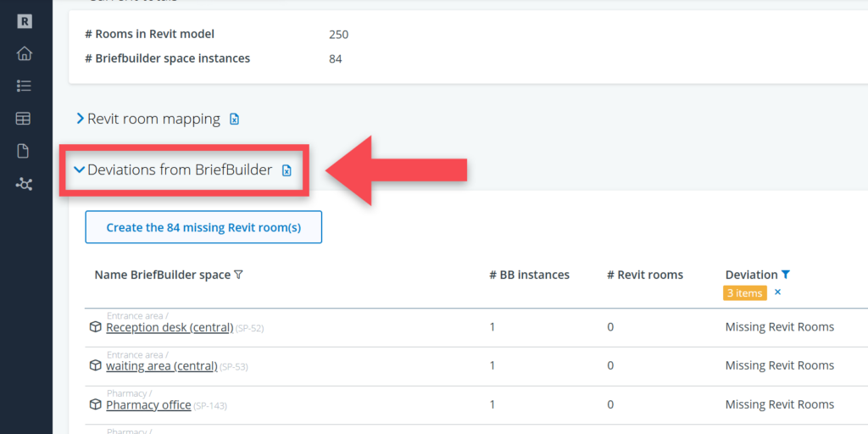Create the 84 missing Revit rooms

tap(203, 227)
